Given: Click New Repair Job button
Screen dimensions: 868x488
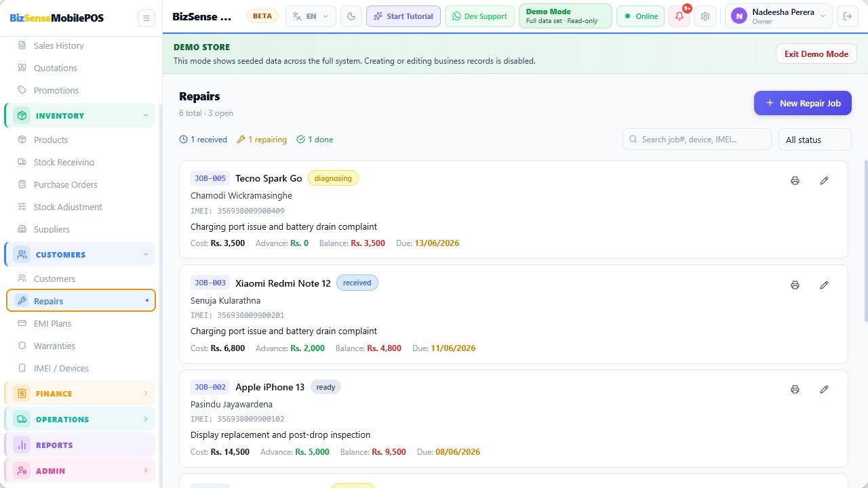Looking at the screenshot, I should [803, 103].
